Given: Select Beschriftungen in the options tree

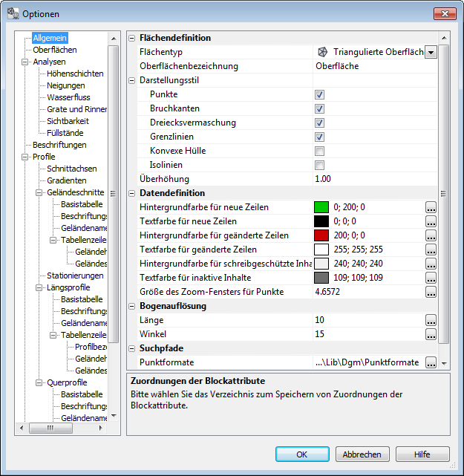Looking at the screenshot, I should [59, 145].
